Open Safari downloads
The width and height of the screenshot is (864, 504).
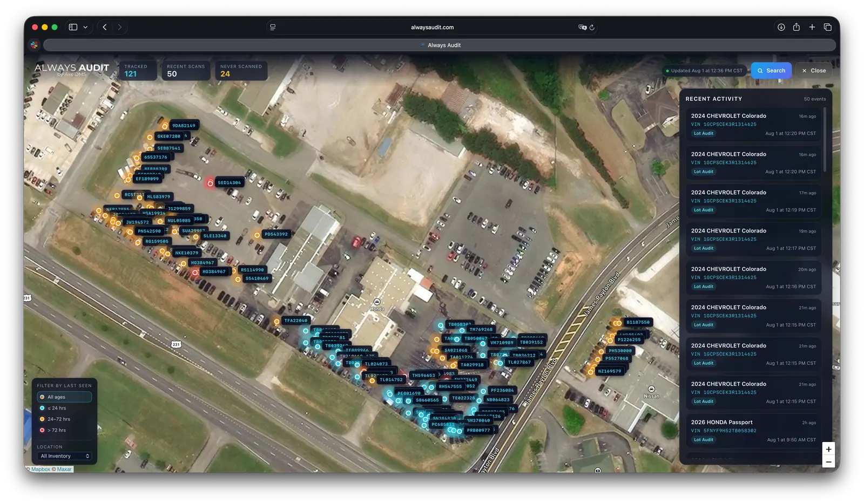781,27
